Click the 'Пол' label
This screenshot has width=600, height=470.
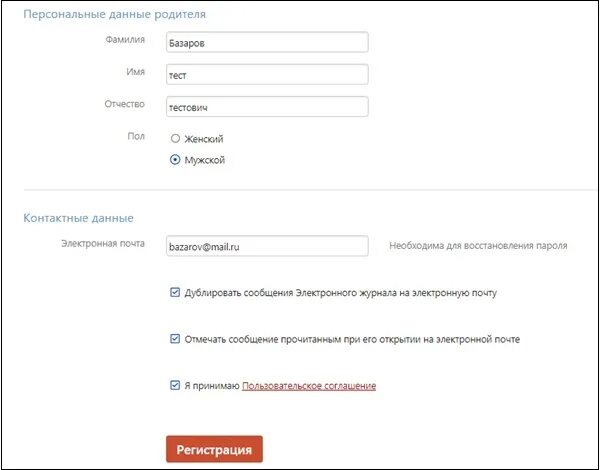[x=139, y=134]
